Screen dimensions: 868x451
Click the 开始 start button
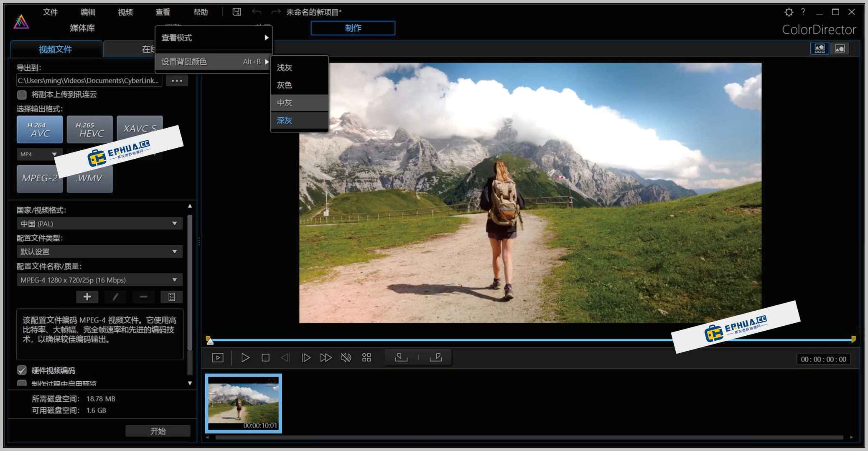point(158,431)
